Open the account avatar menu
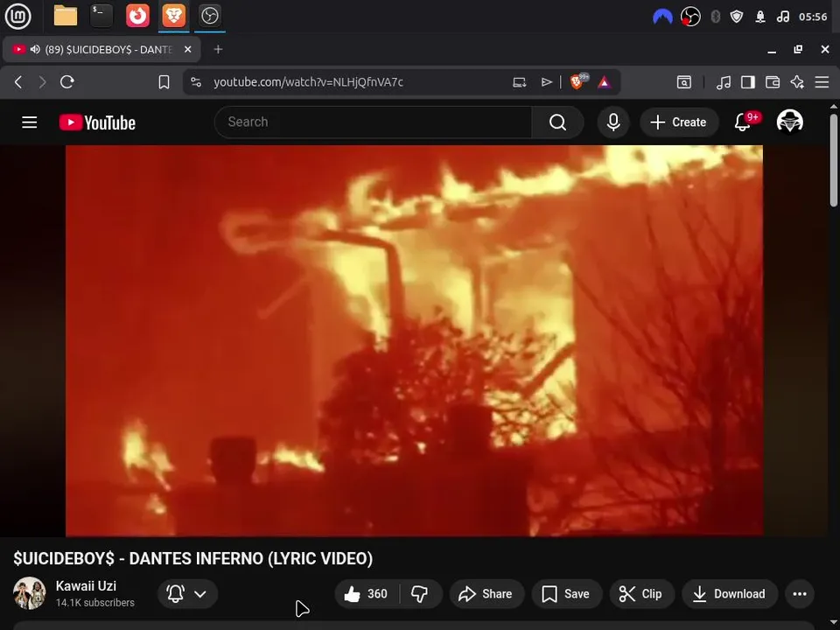This screenshot has width=840, height=630. [x=789, y=122]
